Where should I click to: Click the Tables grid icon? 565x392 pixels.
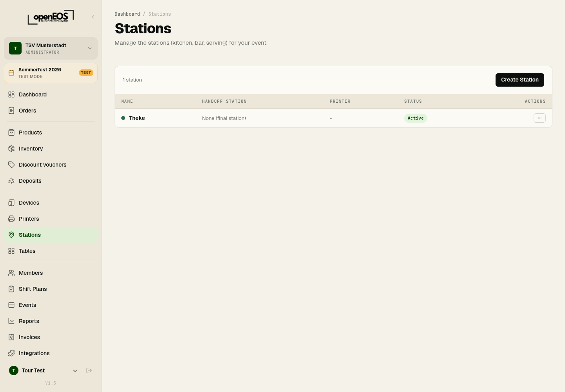pyautogui.click(x=11, y=251)
